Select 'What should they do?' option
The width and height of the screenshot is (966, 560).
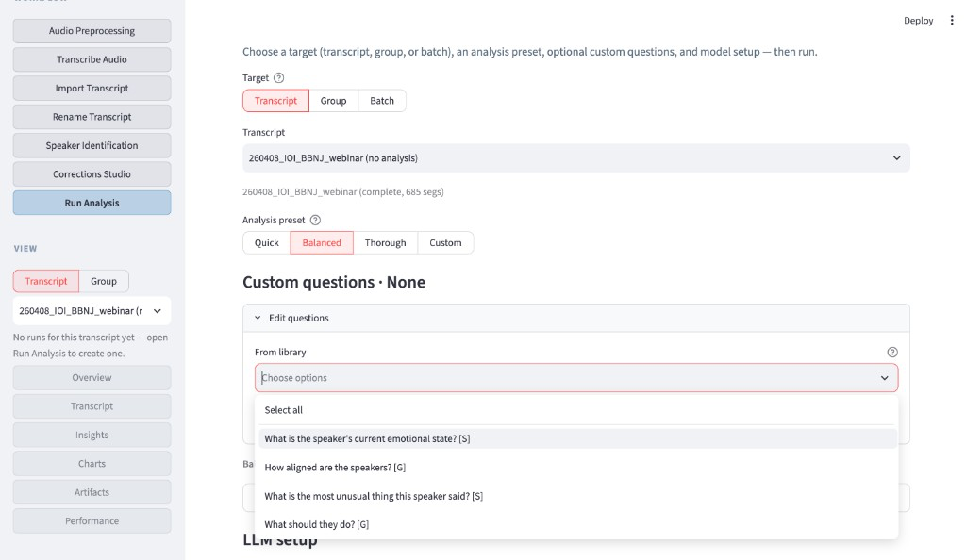click(577, 524)
